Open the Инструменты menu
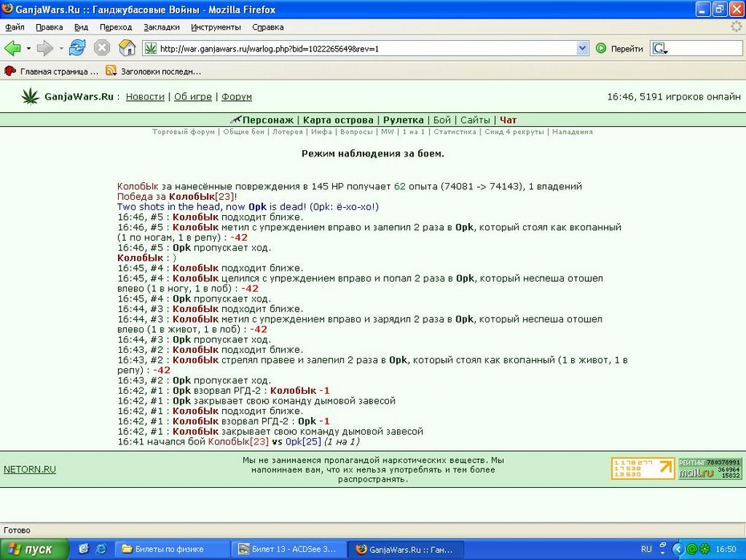Screen dimensions: 746x560 point(216,27)
